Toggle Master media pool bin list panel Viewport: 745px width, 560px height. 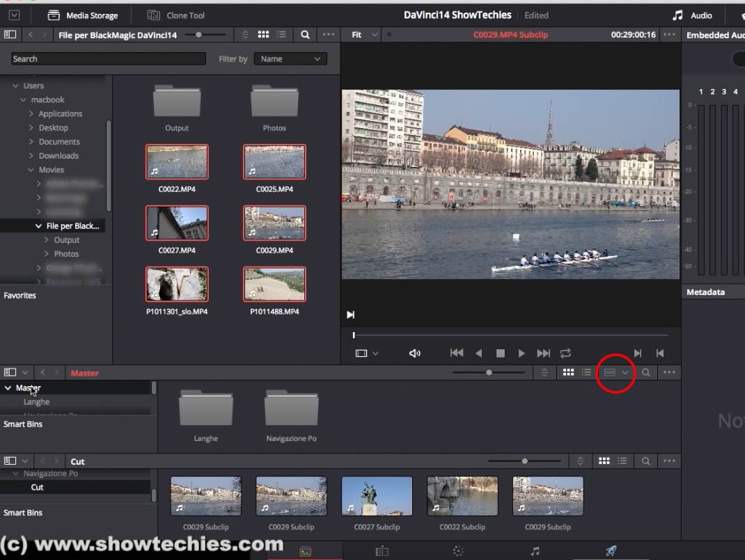(x=10, y=373)
